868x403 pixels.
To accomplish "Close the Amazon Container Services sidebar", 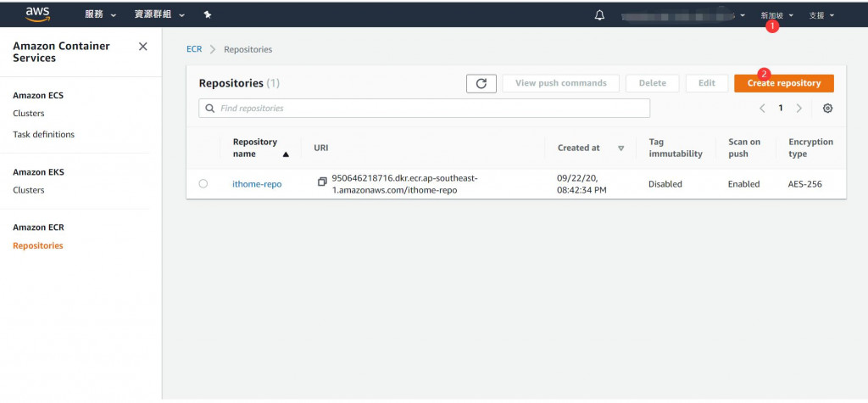I will (x=142, y=47).
